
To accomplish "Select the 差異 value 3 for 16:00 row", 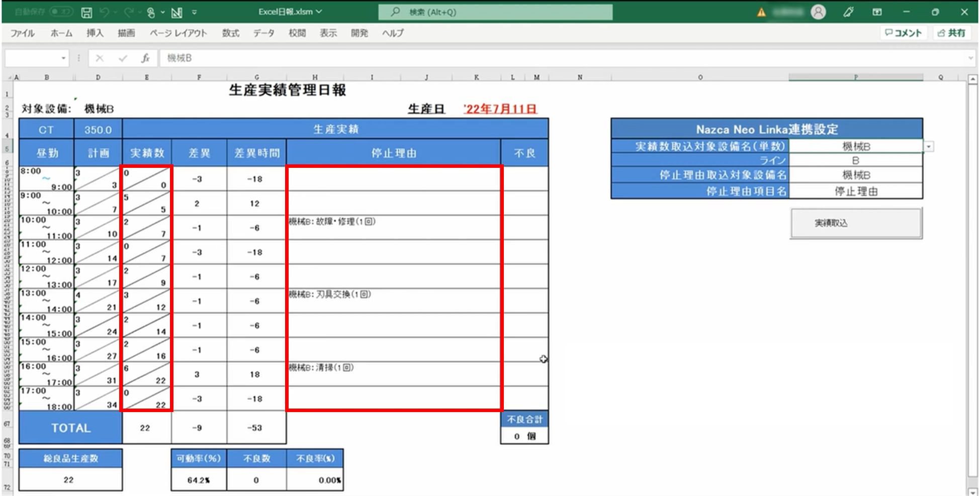I will coord(199,374).
